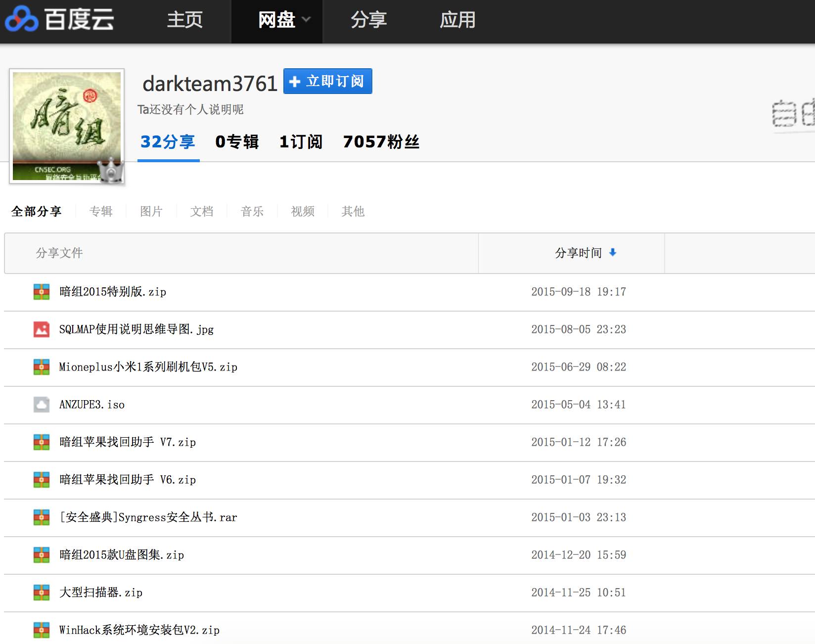Image resolution: width=815 pixels, height=644 pixels.
Task: Click the 立即订阅 subscribe button
Action: click(x=327, y=81)
